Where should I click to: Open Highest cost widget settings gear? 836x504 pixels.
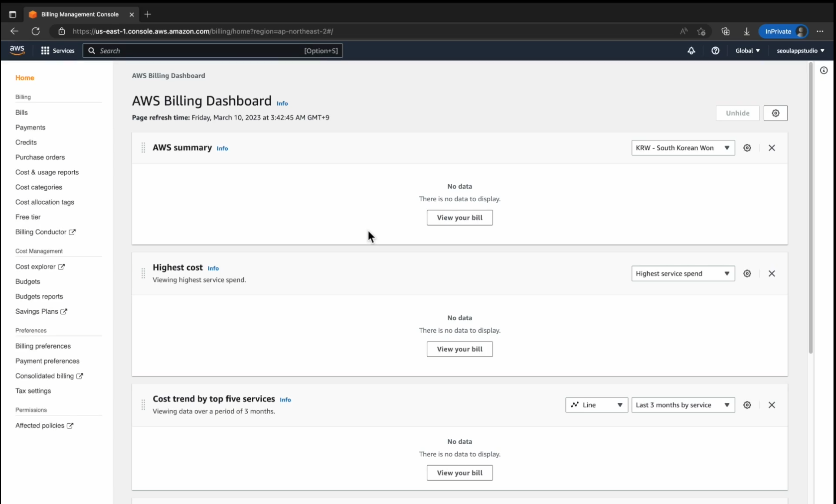coord(747,273)
